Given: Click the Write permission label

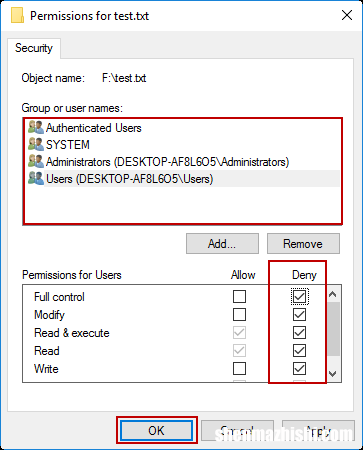Looking at the screenshot, I should 46,369.
